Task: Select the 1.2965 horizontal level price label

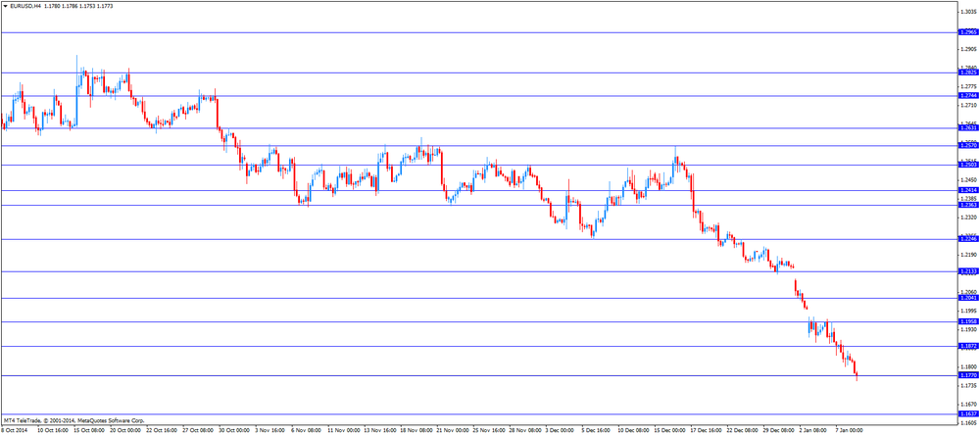Action: [968, 32]
